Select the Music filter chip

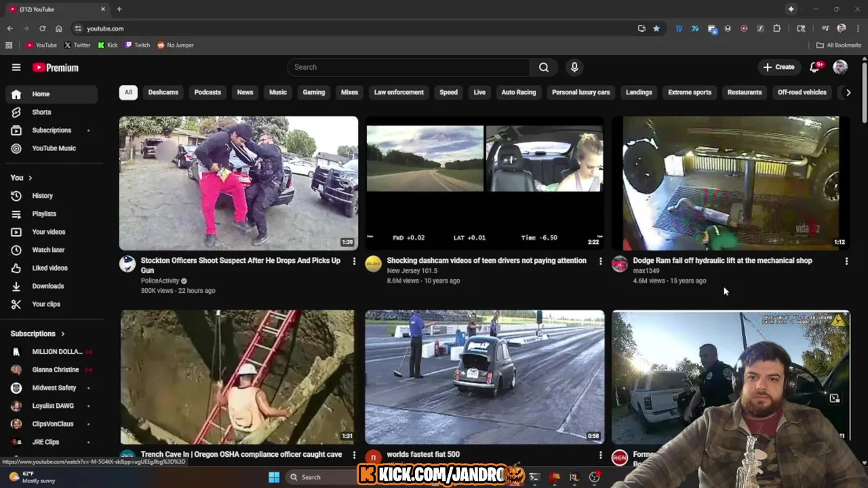(278, 92)
